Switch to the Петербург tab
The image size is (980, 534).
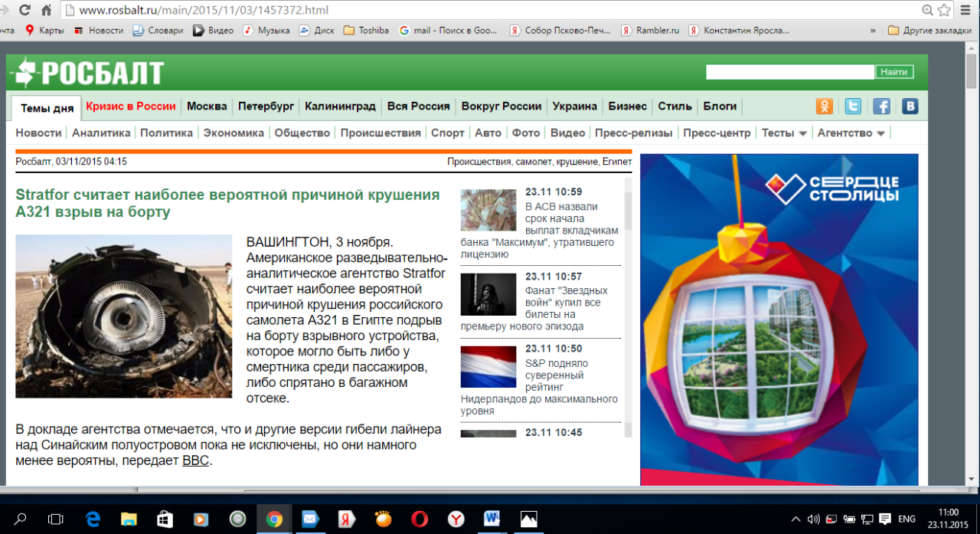(x=266, y=106)
